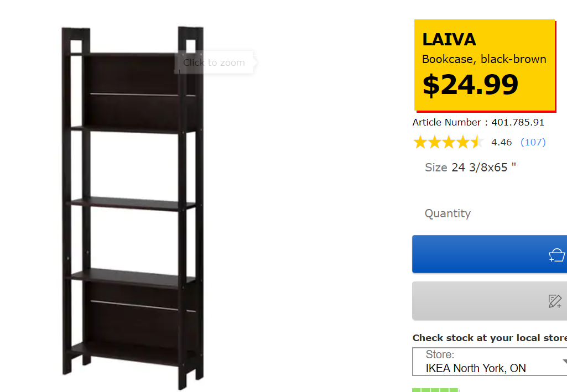Click the LAIVA product name heading

pos(449,39)
